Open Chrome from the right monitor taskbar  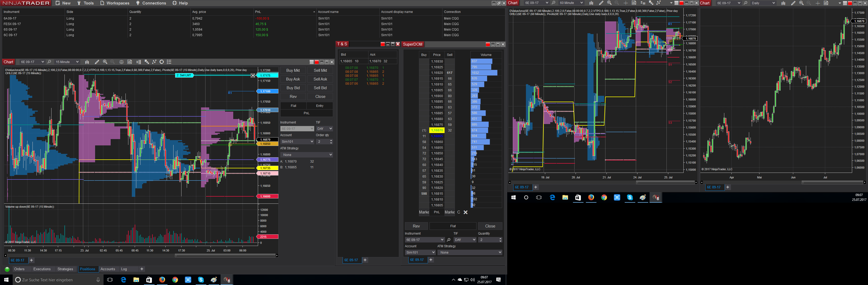604,197
